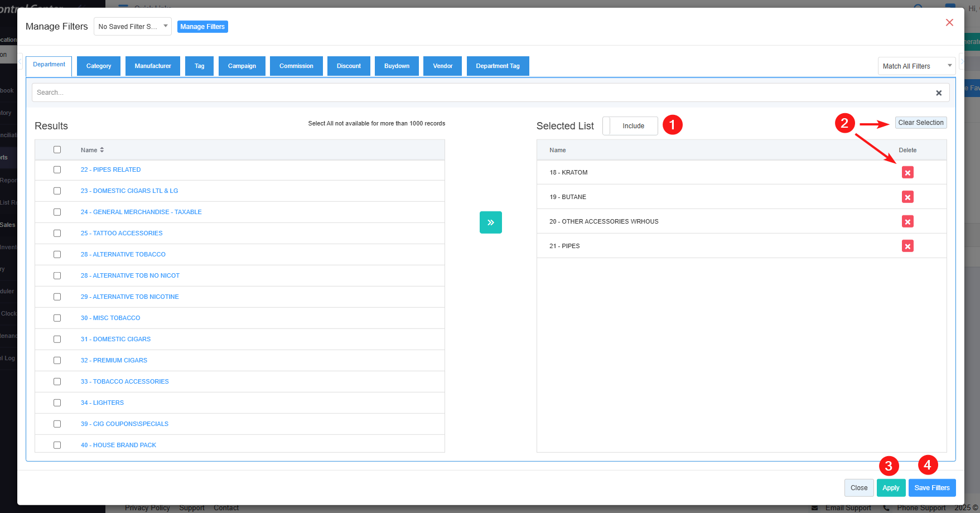This screenshot has width=980, height=513.
Task: Click the Clear Selection button
Action: point(920,123)
